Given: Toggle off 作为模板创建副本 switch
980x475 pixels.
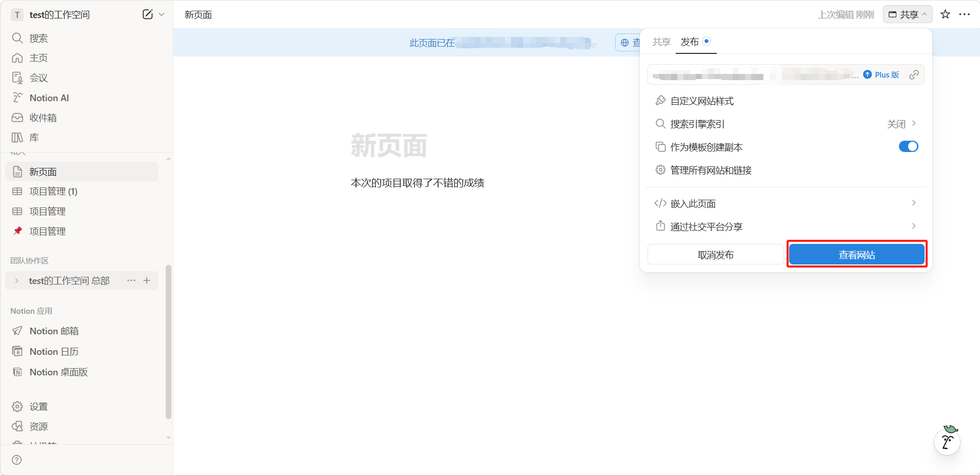Looking at the screenshot, I should click(908, 147).
